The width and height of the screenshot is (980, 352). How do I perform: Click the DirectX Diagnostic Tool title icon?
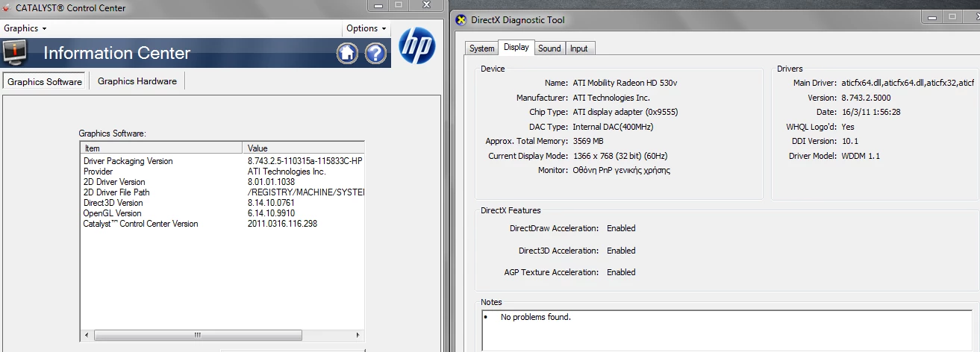[x=461, y=20]
